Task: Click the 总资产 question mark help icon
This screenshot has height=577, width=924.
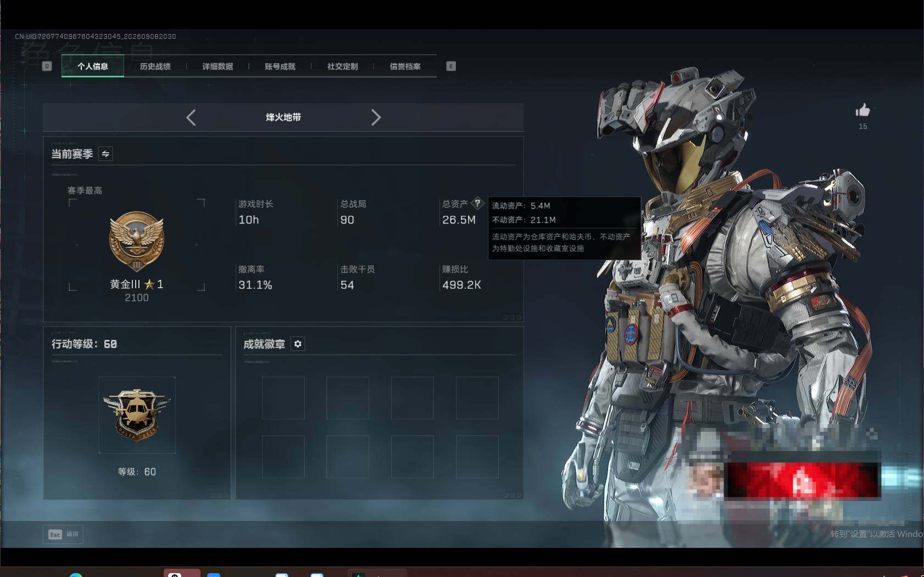Action: tap(477, 203)
